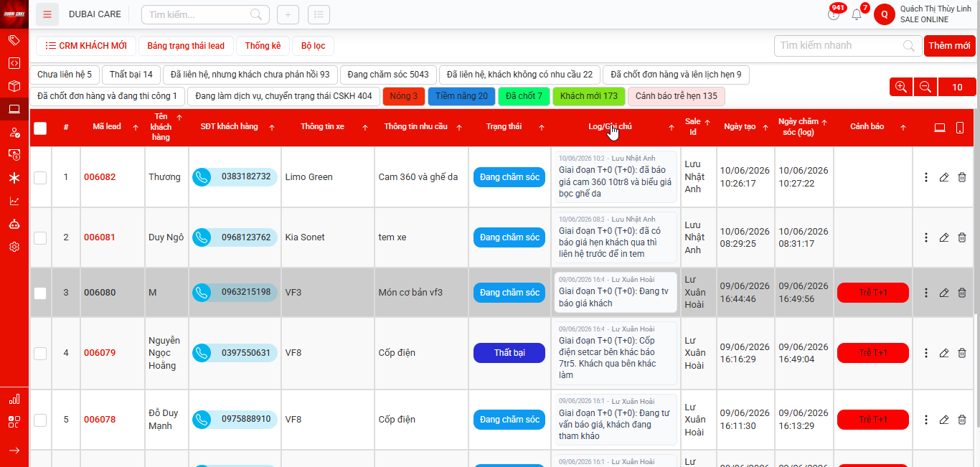Viewport: 980px width, 467px height.
Task: Open Thống kê tab
Action: 263,46
